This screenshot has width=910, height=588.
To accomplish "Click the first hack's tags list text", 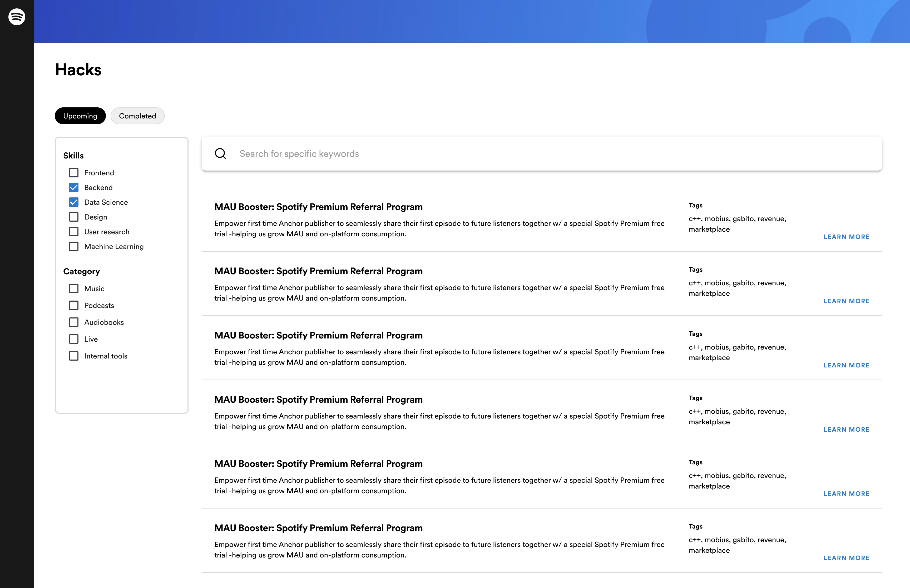I will tap(737, 224).
